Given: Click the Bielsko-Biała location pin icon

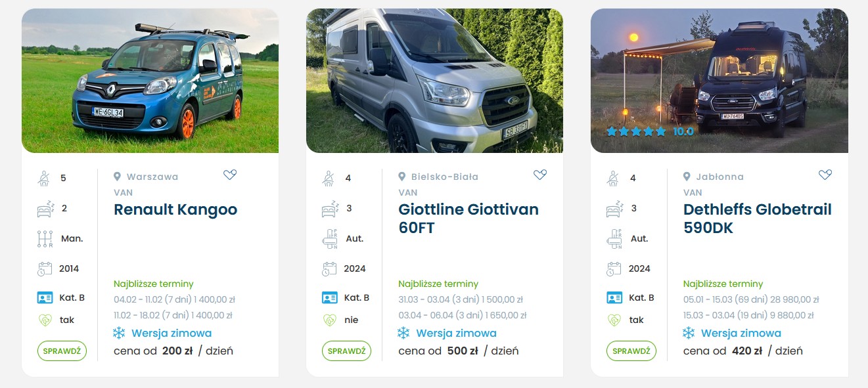Looking at the screenshot, I should (402, 177).
